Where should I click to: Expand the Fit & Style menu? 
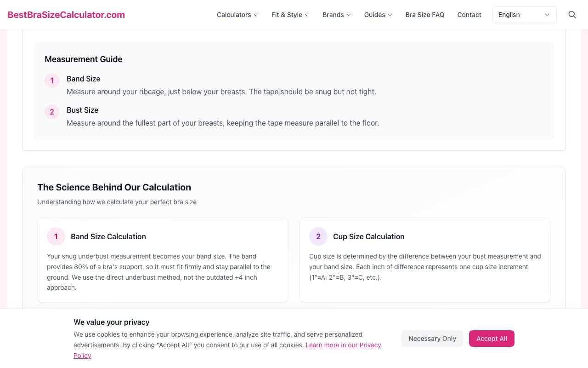click(290, 15)
